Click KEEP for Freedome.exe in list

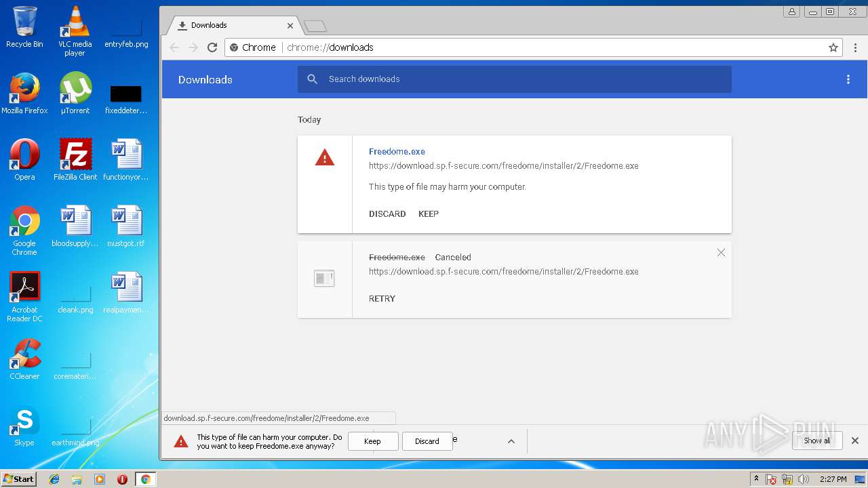(429, 214)
